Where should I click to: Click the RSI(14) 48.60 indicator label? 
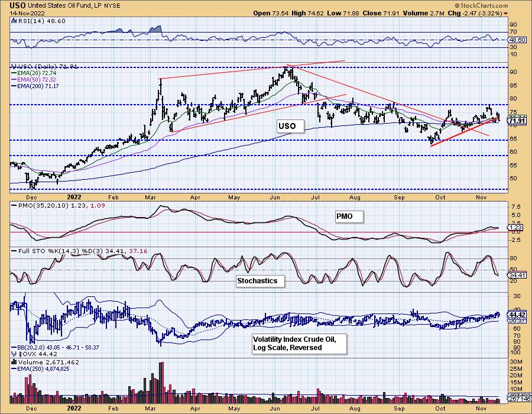coord(41,21)
